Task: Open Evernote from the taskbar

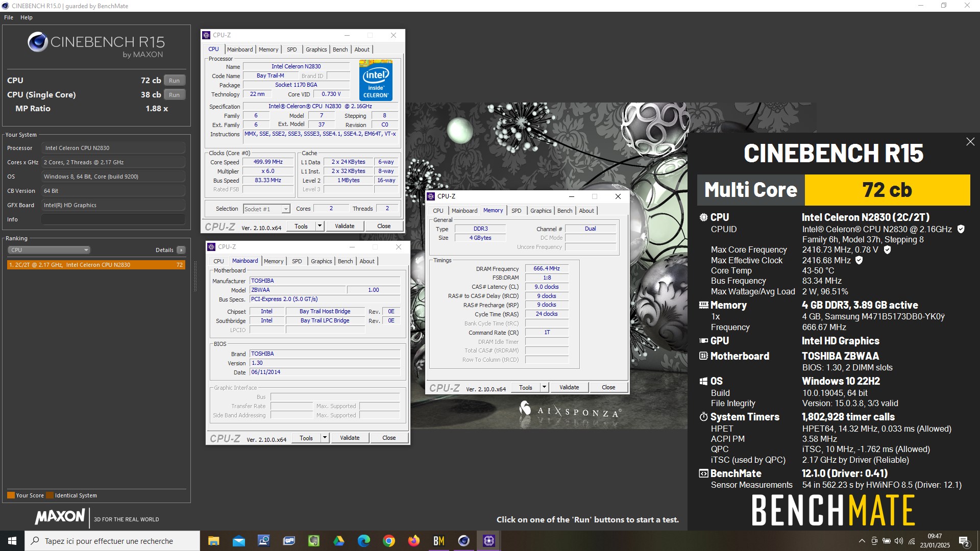Action: coord(313,541)
